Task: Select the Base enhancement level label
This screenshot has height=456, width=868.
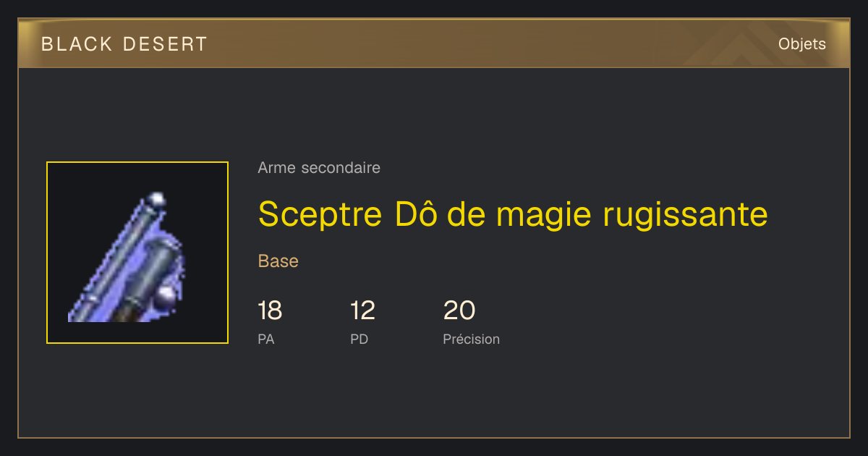Action: [x=278, y=261]
